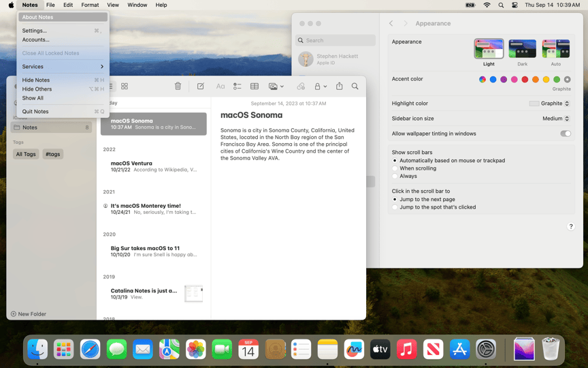The width and height of the screenshot is (588, 368).
Task: Select Always show scroll bars option
Action: click(395, 176)
